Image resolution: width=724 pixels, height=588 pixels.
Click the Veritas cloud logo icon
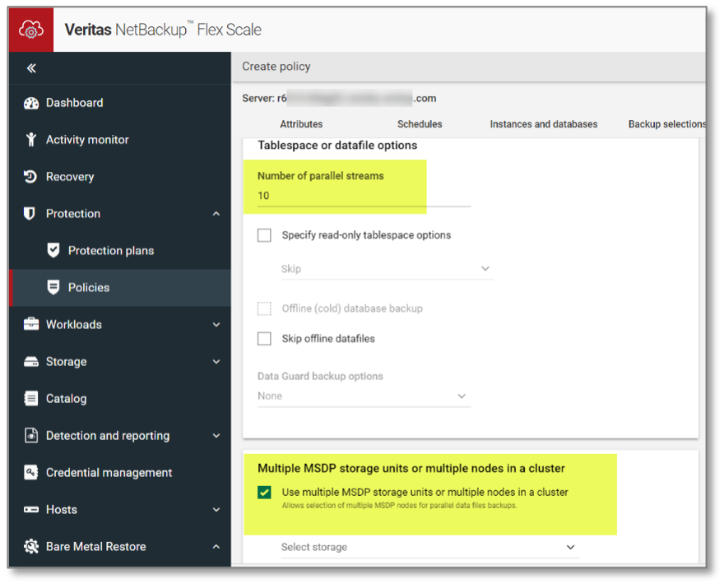pyautogui.click(x=31, y=30)
